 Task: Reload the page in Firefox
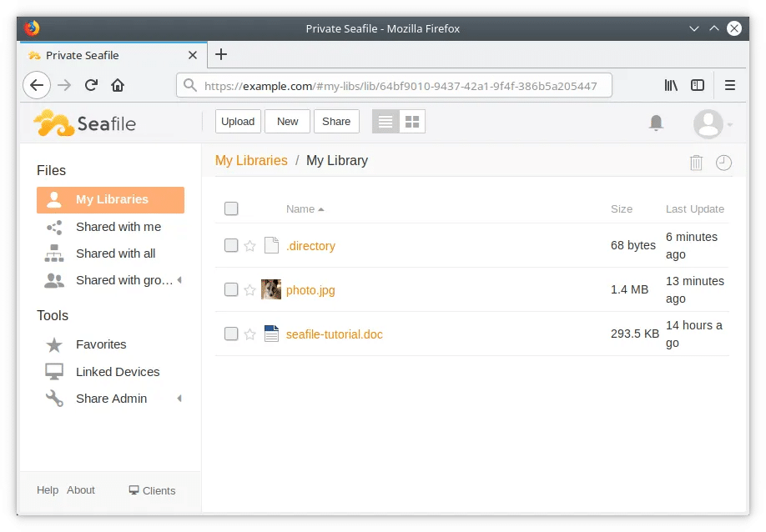coord(92,85)
